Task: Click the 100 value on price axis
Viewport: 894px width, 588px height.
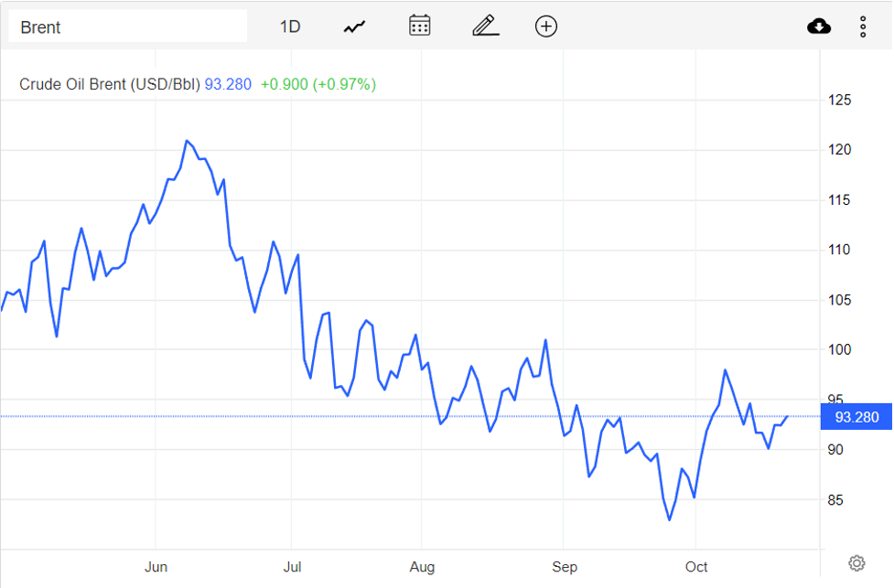Action: pyautogui.click(x=839, y=349)
